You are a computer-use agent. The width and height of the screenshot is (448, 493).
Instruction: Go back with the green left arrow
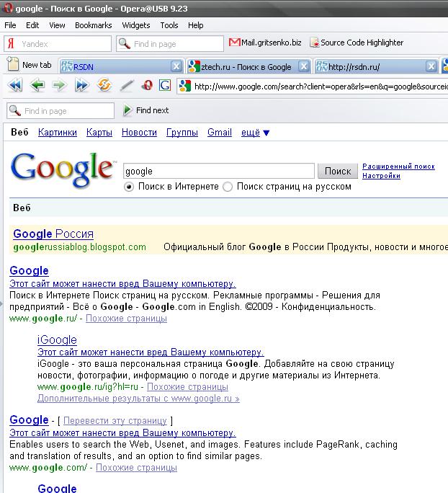tap(37, 86)
